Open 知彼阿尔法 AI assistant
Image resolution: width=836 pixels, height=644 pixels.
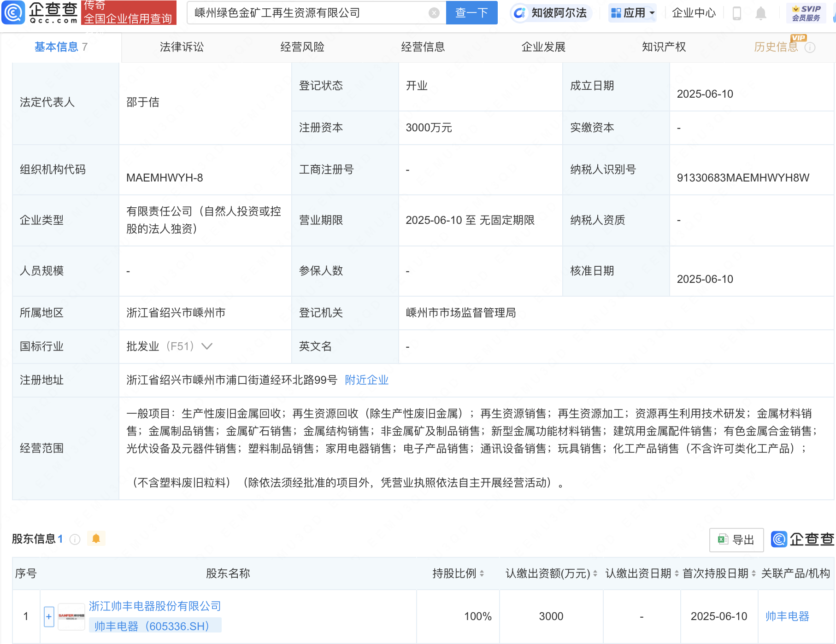[x=550, y=13]
